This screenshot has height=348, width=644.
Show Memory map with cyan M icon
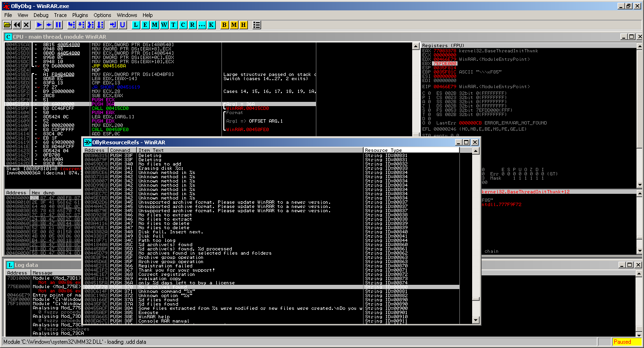155,25
